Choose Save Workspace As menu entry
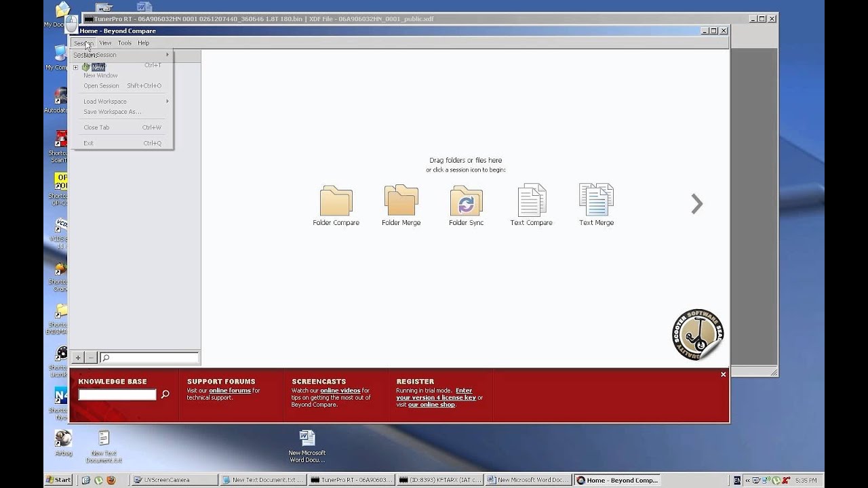Viewport: 868px width, 488px height. 121,111
